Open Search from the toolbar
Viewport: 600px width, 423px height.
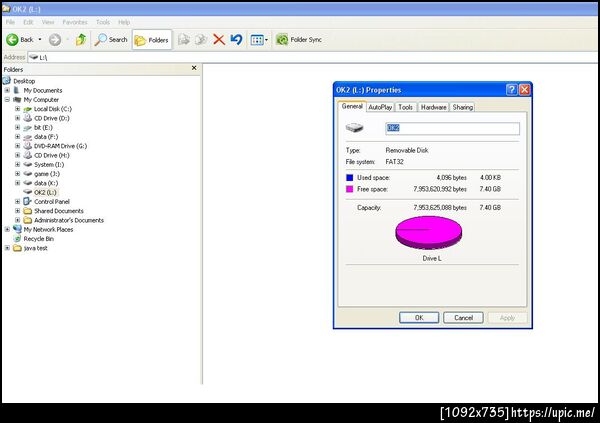click(111, 39)
